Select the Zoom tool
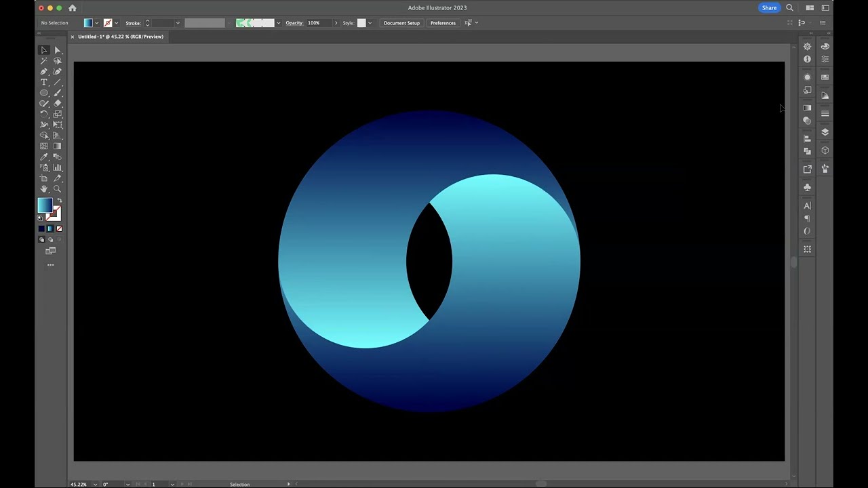 58,188
